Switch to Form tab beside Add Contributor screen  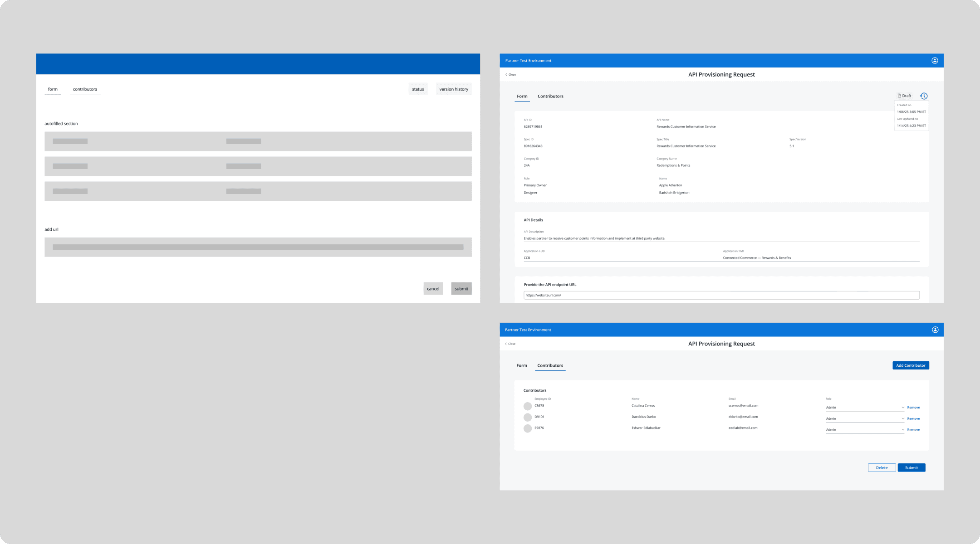pyautogui.click(x=522, y=366)
